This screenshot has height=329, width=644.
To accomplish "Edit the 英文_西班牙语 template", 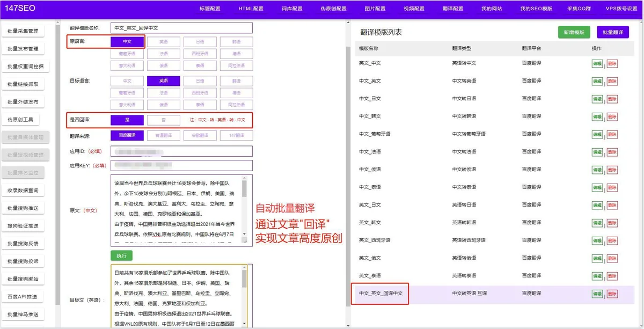I will click(597, 240).
